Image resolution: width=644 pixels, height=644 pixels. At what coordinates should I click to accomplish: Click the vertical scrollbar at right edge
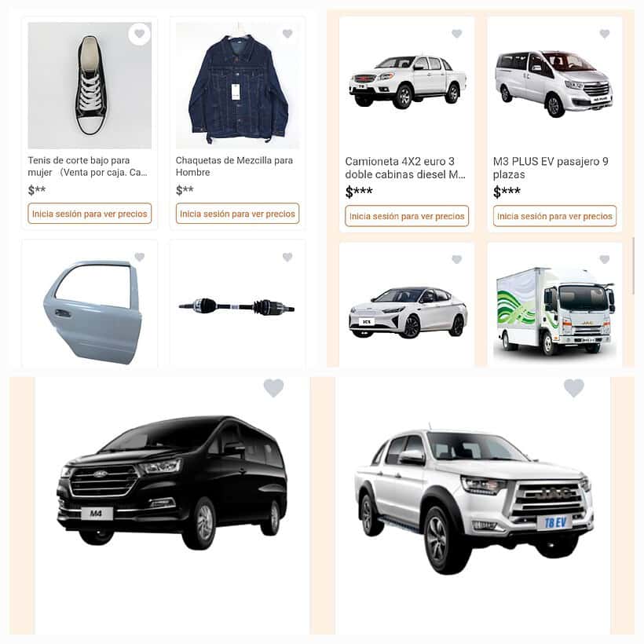(633, 265)
